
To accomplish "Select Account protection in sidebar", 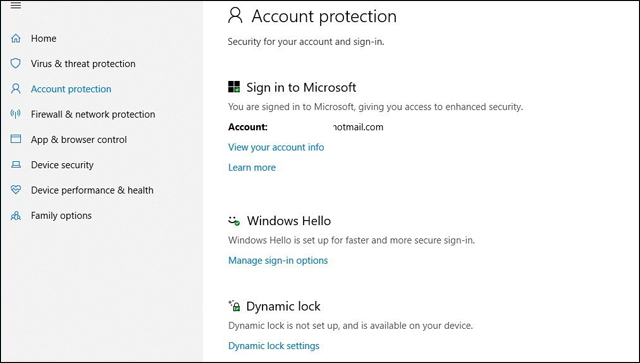I will pyautogui.click(x=71, y=89).
